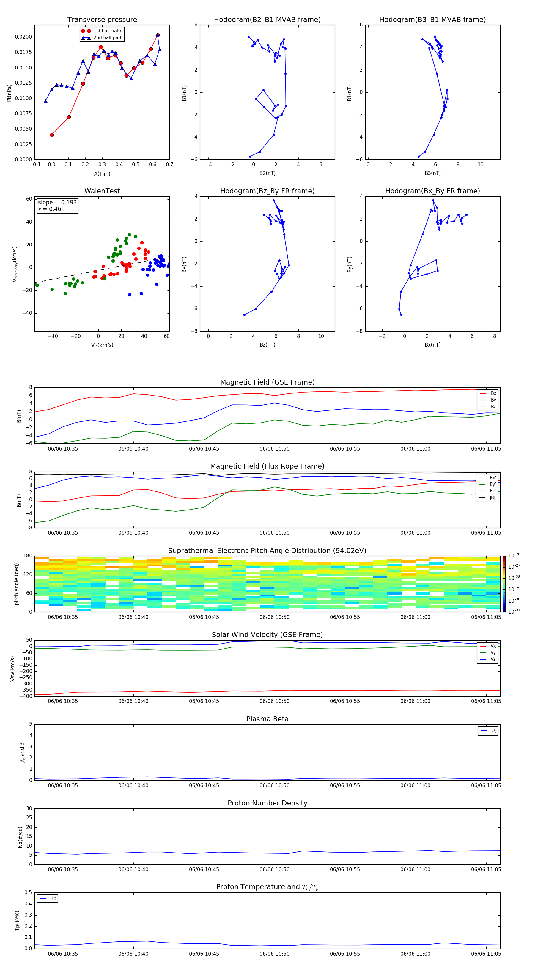Click the B(nT) label of the Flux Rope panel
The width and height of the screenshot is (535, 980).
point(19,500)
